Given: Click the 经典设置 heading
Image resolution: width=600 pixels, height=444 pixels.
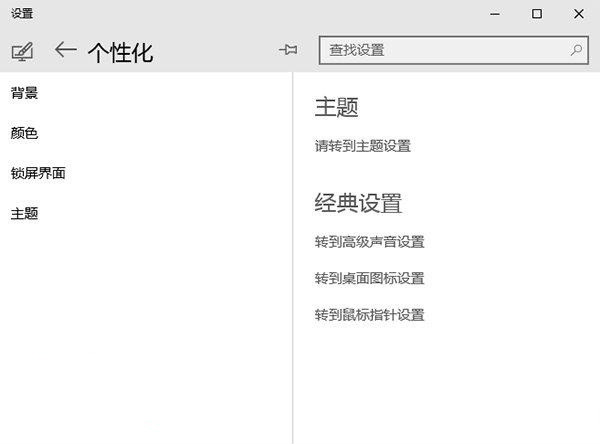Looking at the screenshot, I should tap(358, 203).
